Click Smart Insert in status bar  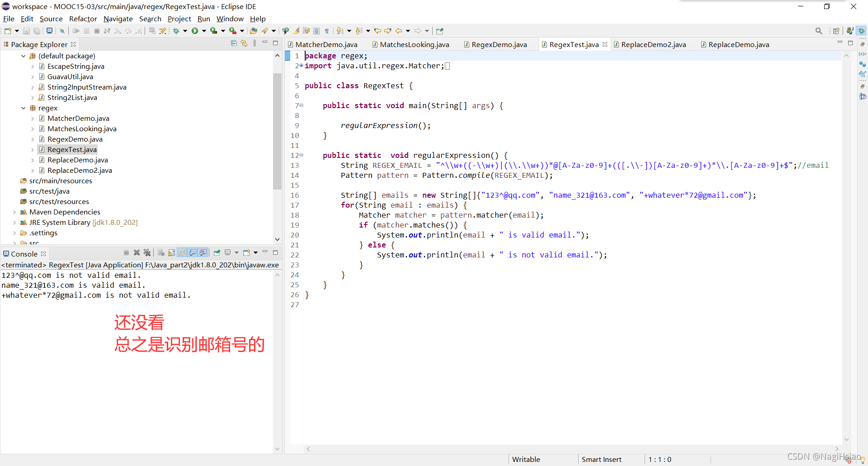tap(601, 459)
